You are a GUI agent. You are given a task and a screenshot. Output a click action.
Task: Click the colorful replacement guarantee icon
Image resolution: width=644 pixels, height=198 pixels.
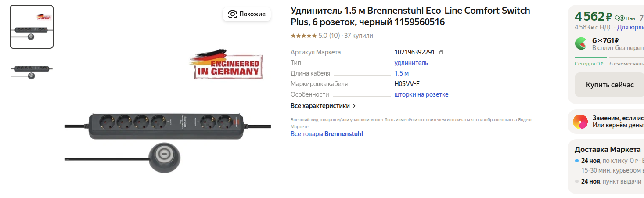pyautogui.click(x=580, y=121)
